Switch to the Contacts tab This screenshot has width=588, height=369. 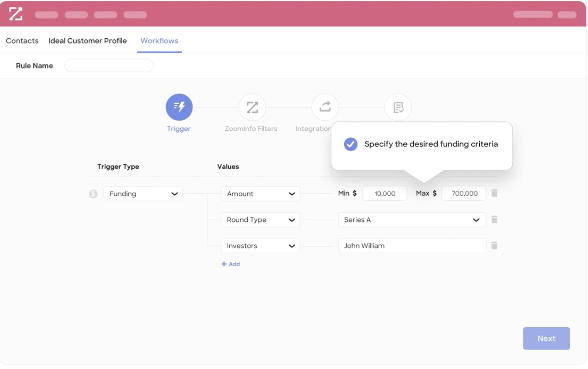(x=22, y=40)
